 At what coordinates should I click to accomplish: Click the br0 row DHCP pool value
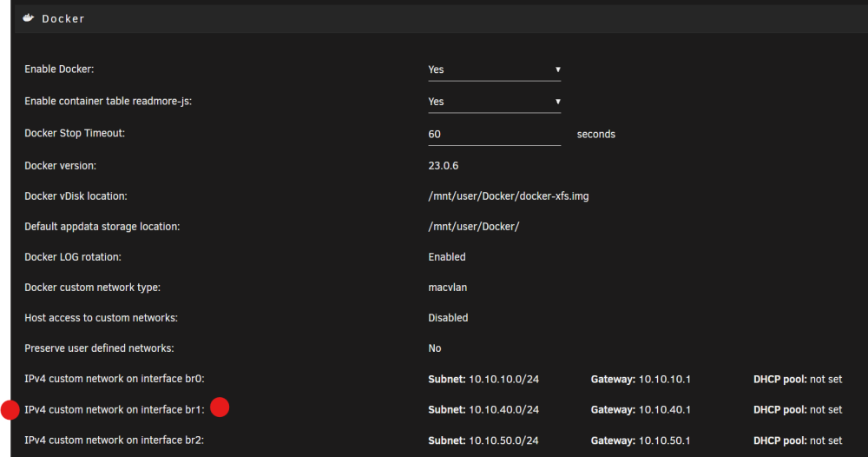click(x=826, y=380)
